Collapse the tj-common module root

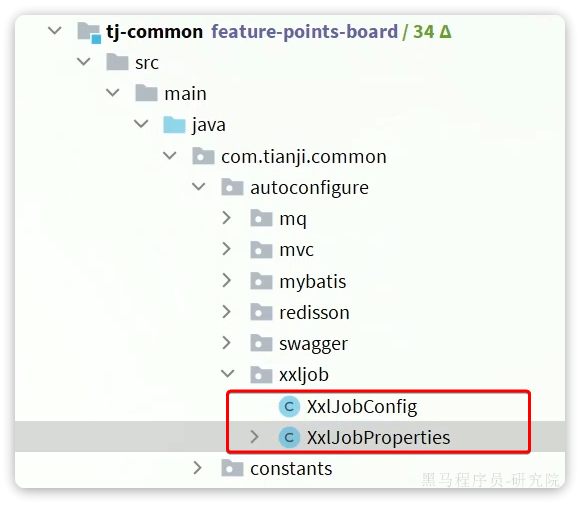(55, 30)
